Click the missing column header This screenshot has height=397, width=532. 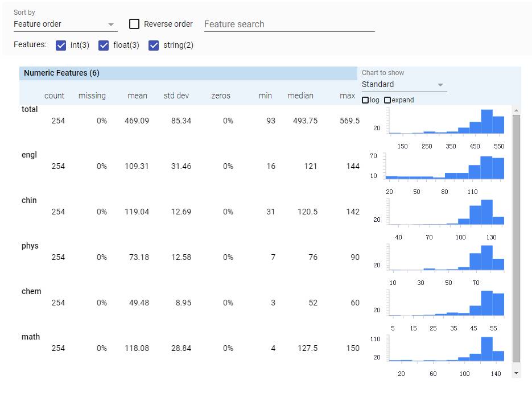coord(92,96)
